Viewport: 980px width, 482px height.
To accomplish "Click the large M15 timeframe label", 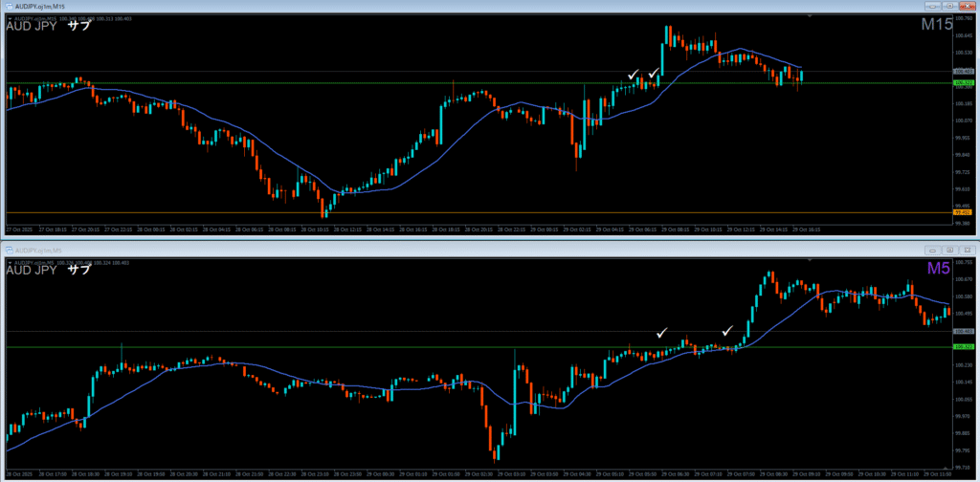I will pos(935,26).
